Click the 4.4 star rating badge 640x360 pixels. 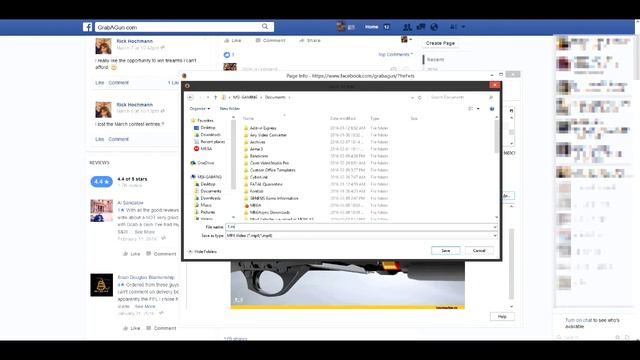(101, 182)
